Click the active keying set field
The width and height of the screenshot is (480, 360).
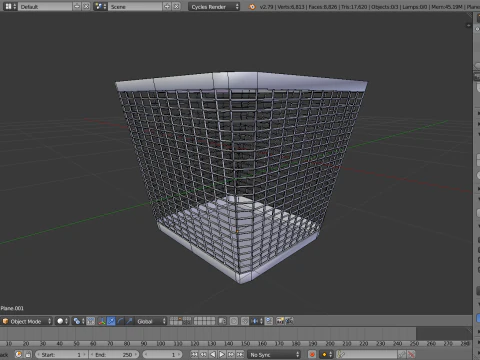367,355
